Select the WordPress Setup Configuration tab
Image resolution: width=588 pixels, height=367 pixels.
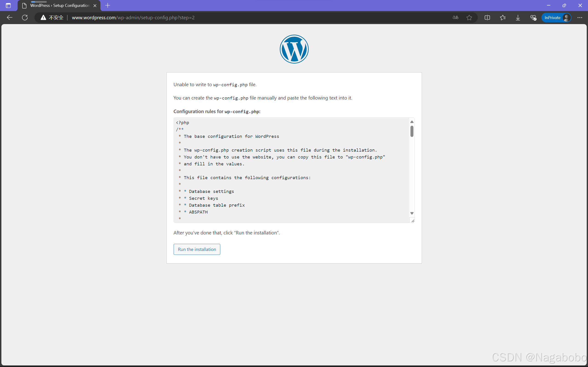[x=59, y=5]
